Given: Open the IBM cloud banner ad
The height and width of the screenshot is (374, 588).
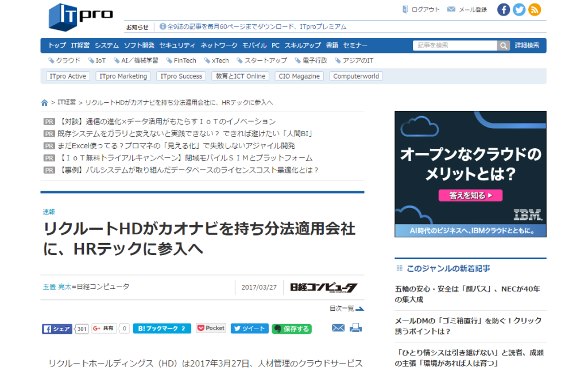Looking at the screenshot, I should pos(470,174).
